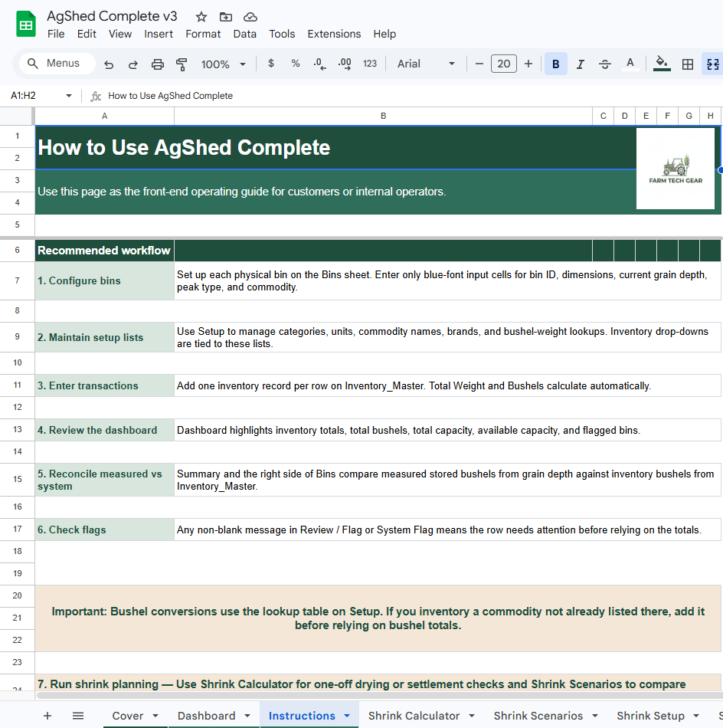The image size is (723, 728).
Task: Click the font size field
Action: pos(503,64)
